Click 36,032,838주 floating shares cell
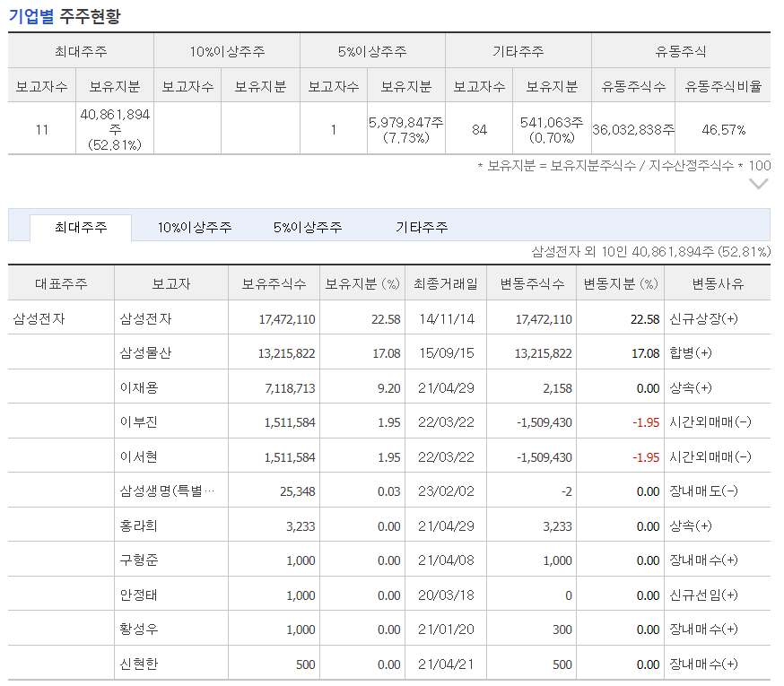784x686 pixels. (633, 130)
